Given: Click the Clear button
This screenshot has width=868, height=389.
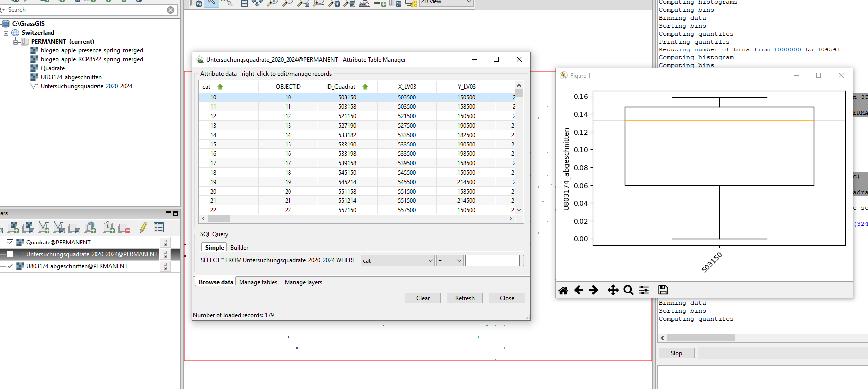Looking at the screenshot, I should [423, 298].
